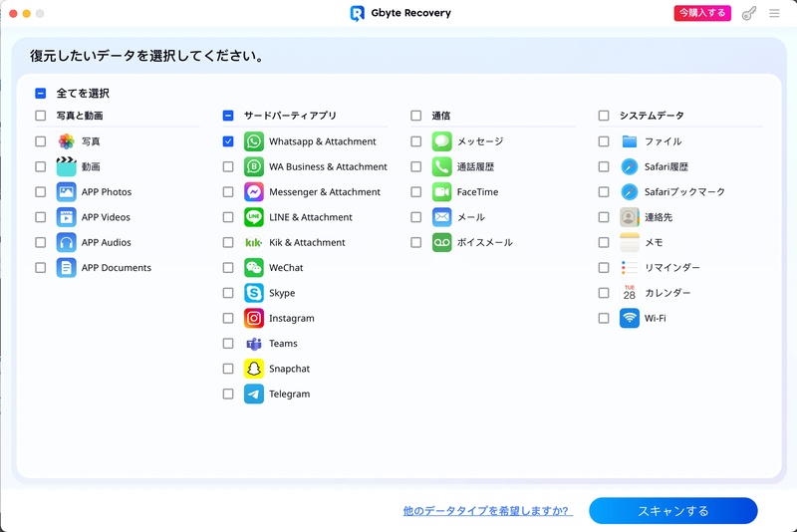Click the green Messages bubble icon
This screenshot has height=532, width=797.
(441, 141)
